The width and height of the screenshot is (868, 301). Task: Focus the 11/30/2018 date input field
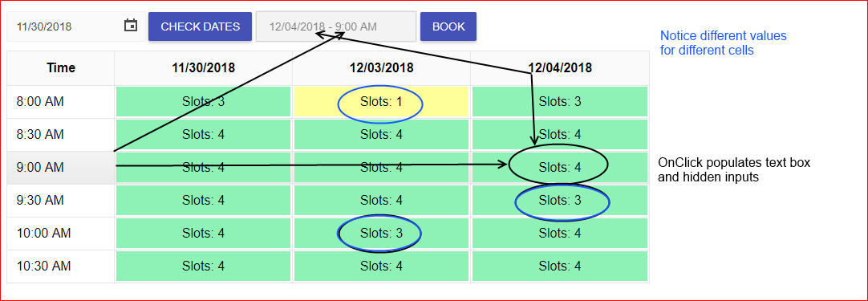tap(76, 26)
